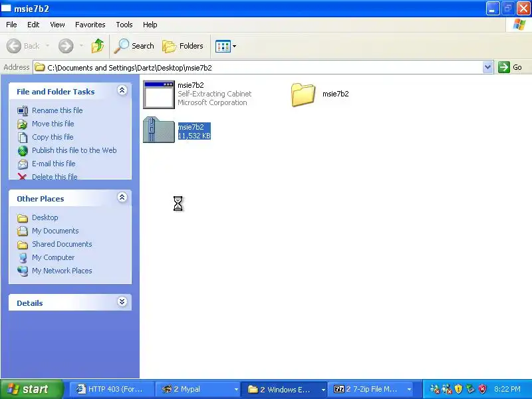Click the Forward arrow button
532x399 pixels.
coord(66,46)
